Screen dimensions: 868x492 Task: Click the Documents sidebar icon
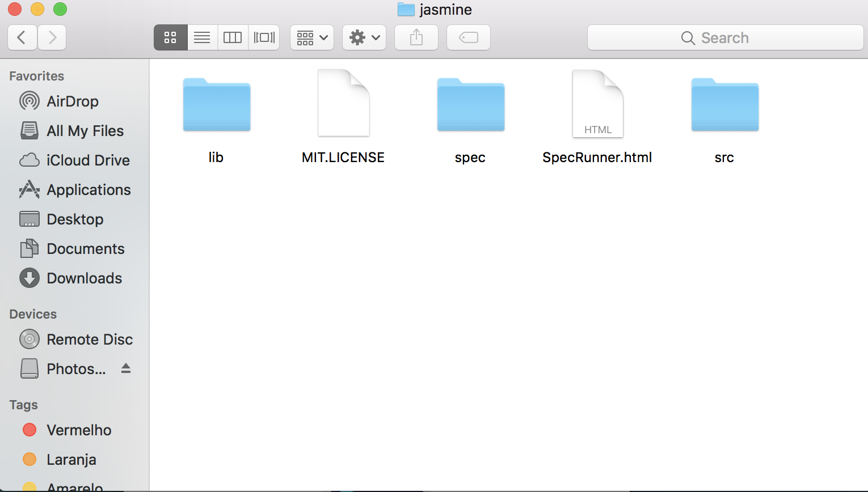30,248
